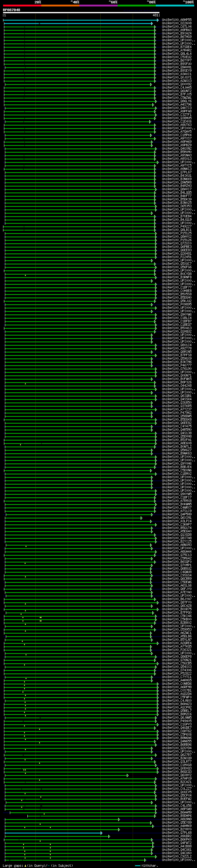Viewport: 197px width, 868px height.
Task: Open the UniRef100_P26321 hit
Action: coord(177,650)
